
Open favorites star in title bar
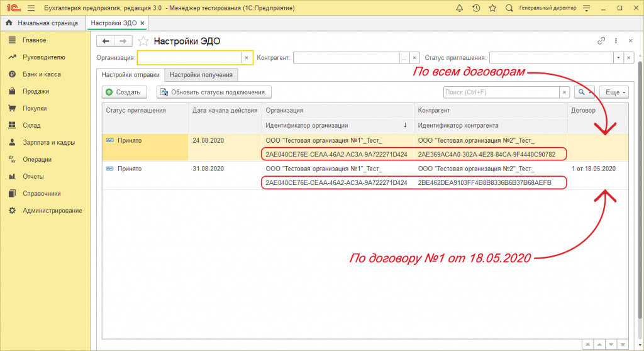point(492,8)
